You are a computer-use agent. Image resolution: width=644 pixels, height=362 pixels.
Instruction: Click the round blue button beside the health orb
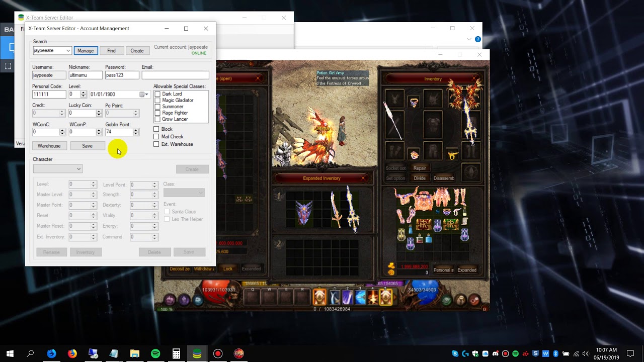198,300
